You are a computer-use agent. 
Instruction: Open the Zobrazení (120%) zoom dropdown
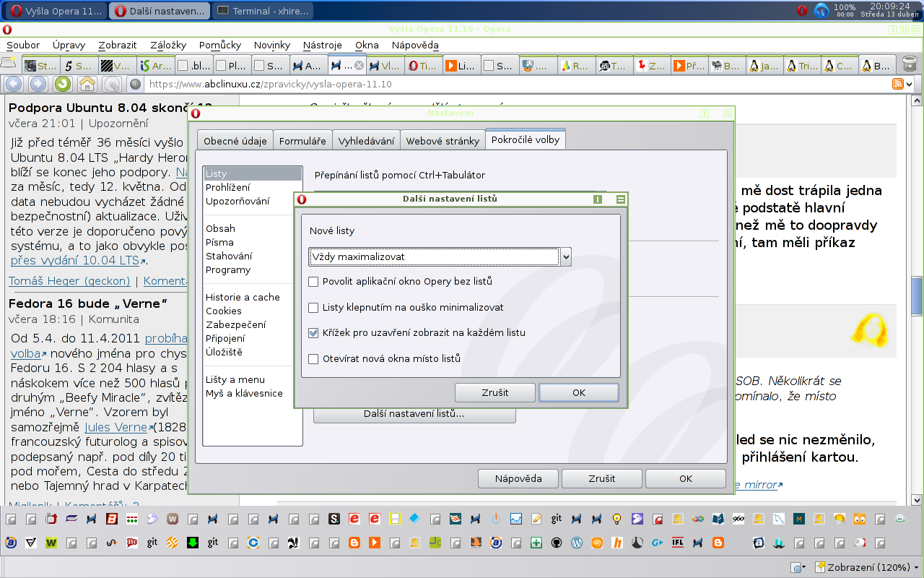[868, 567]
